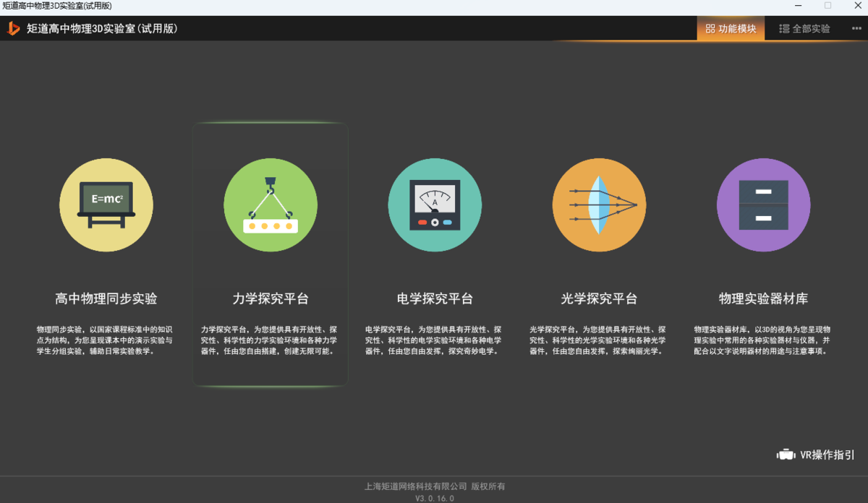Click the VR headset icon

786,455
